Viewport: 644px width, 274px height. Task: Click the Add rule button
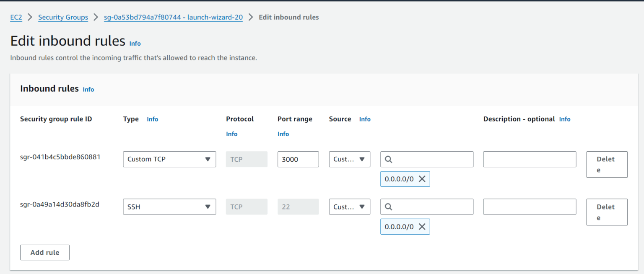45,253
